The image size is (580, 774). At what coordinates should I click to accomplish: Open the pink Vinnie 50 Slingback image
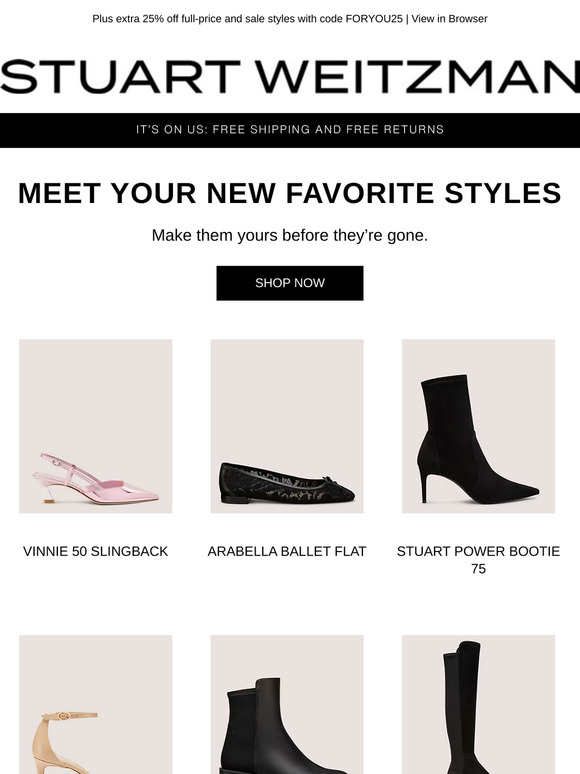point(96,426)
